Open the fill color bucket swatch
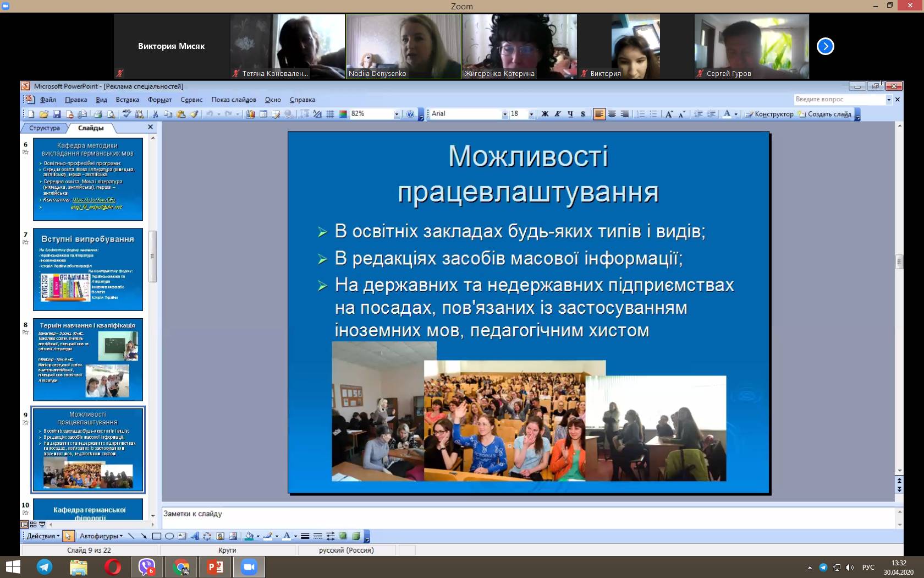Image resolution: width=924 pixels, height=578 pixels. point(249,536)
